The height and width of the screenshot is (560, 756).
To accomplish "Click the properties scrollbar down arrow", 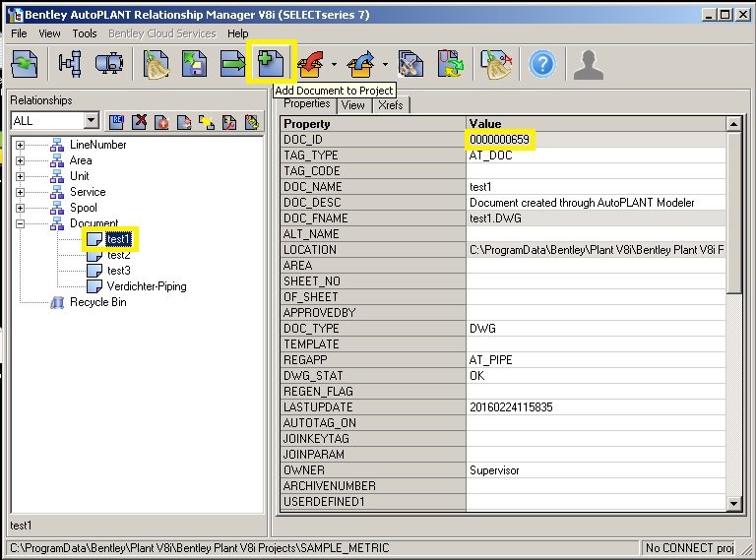I will [733, 504].
